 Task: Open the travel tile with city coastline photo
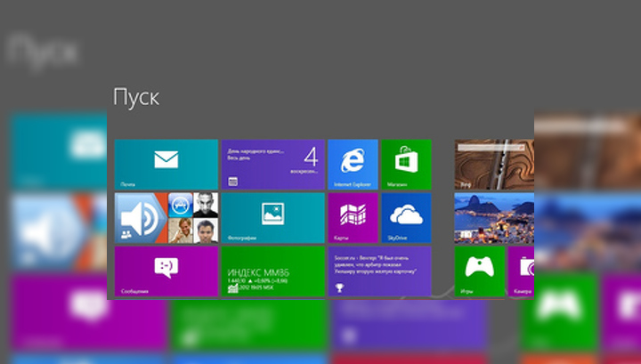494,218
